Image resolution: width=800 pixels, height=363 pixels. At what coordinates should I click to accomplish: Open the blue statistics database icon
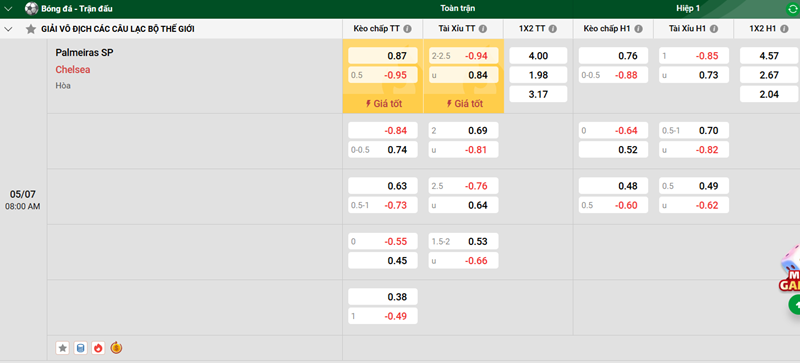pyautogui.click(x=80, y=348)
